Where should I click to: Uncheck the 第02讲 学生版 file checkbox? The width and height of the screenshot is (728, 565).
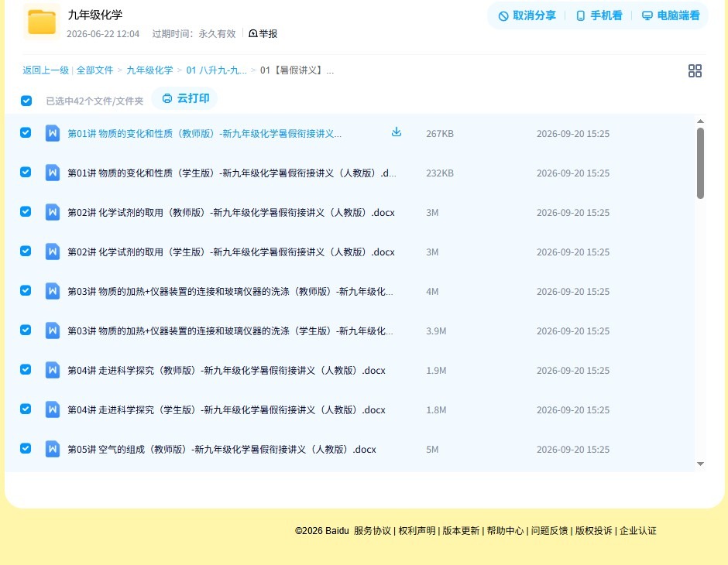pyautogui.click(x=26, y=251)
